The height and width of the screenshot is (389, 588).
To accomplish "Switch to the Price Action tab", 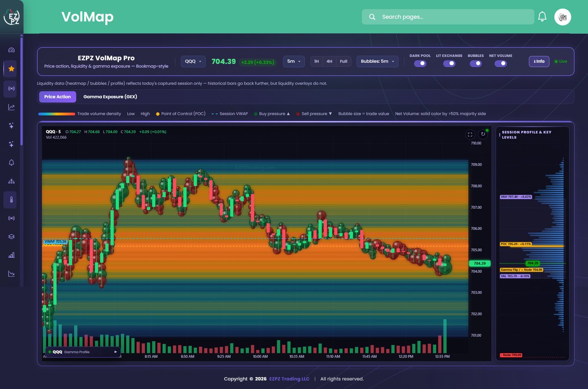I will 57,97.
